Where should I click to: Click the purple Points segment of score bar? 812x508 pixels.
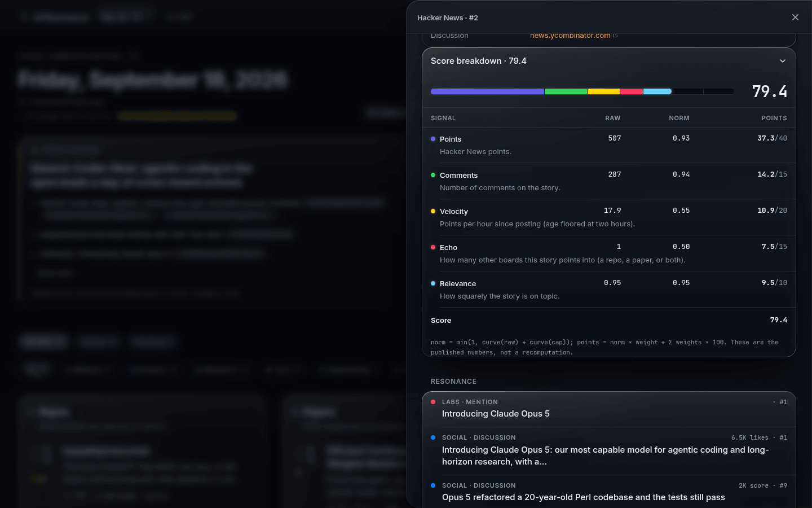(487, 91)
